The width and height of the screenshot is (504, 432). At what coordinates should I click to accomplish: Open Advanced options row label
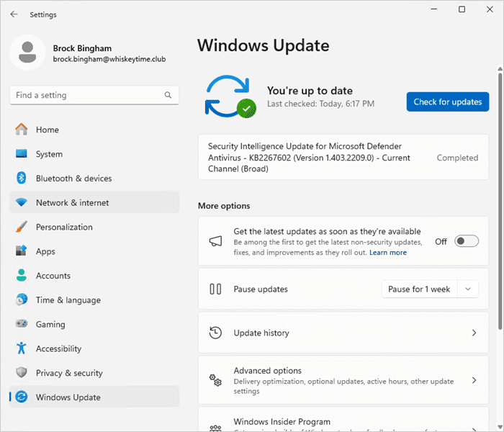point(267,371)
